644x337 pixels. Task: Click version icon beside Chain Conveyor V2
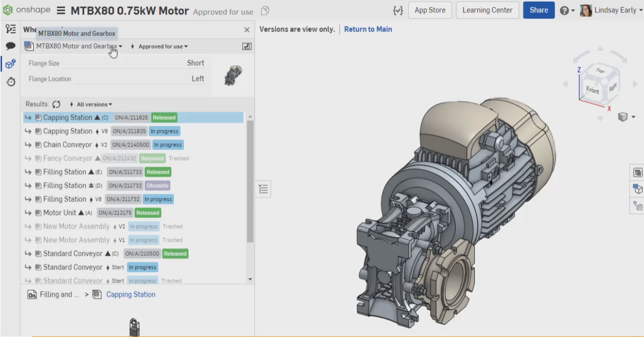click(97, 145)
